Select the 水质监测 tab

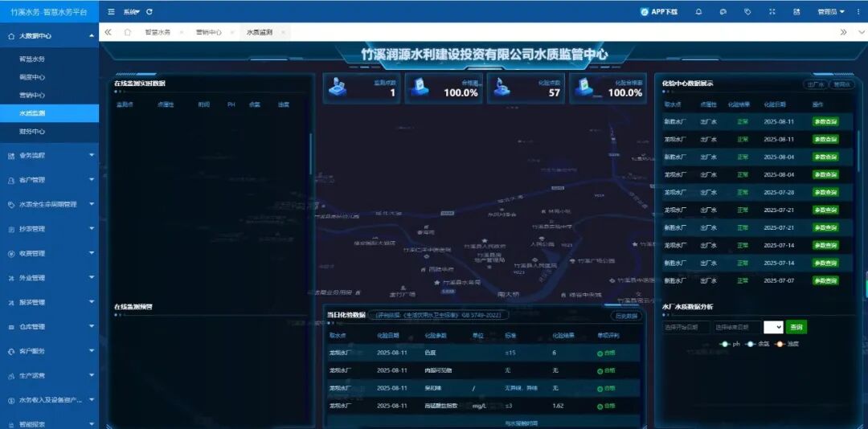click(259, 32)
